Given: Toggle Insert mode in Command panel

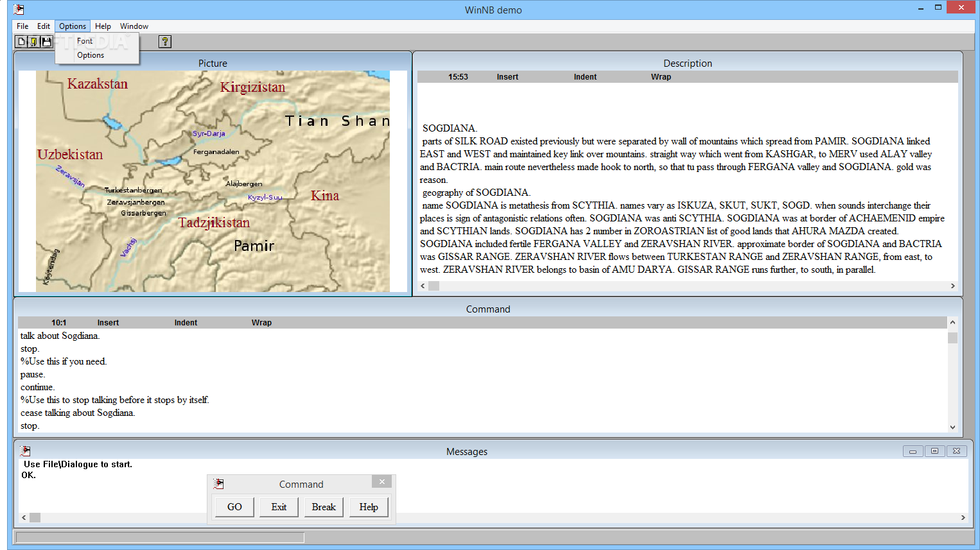Looking at the screenshot, I should click(108, 323).
